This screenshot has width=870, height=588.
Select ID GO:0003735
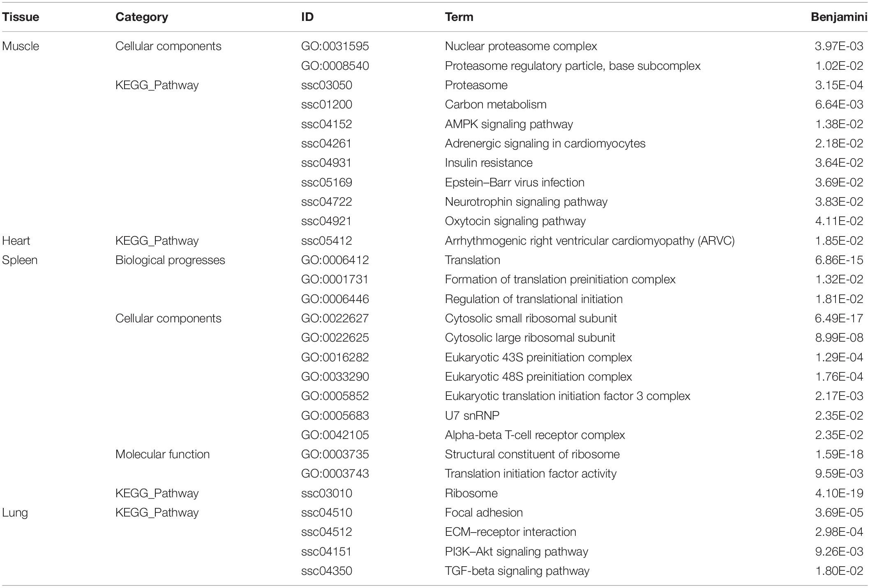point(335,454)
